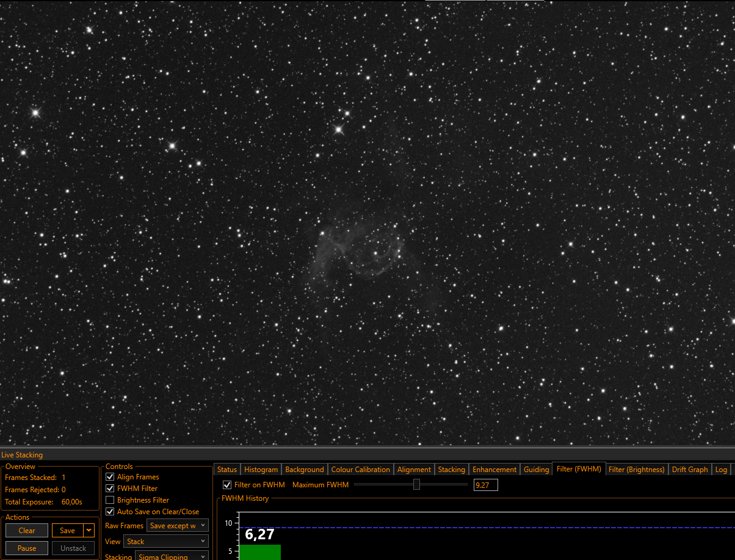The height and width of the screenshot is (560, 735).
Task: Go to the Filter (Brightness) tab
Action: tap(636, 470)
